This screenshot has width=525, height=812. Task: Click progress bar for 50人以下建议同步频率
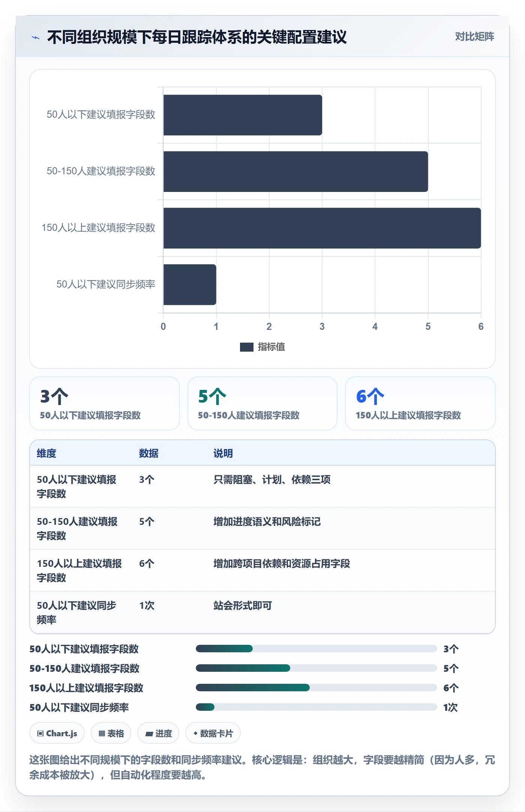click(316, 707)
